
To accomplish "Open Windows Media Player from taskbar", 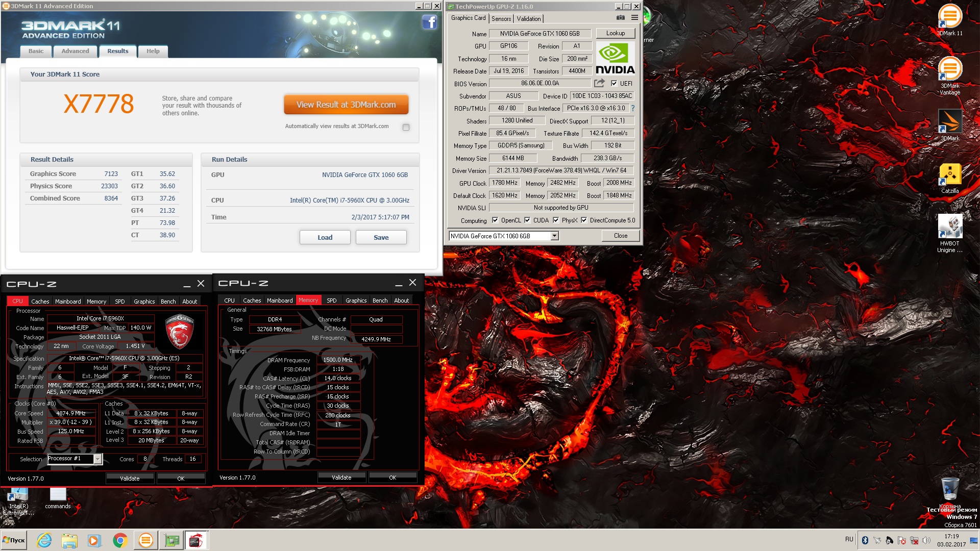I will 94,540.
